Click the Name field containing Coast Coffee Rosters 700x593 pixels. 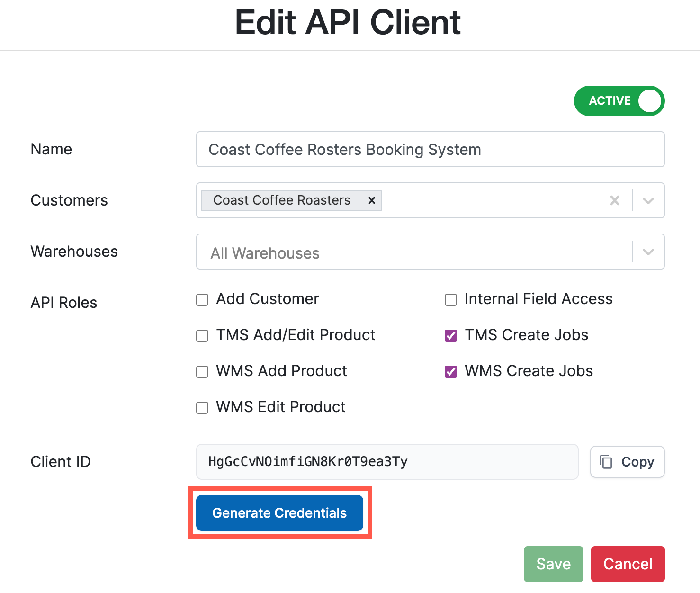[x=430, y=149]
